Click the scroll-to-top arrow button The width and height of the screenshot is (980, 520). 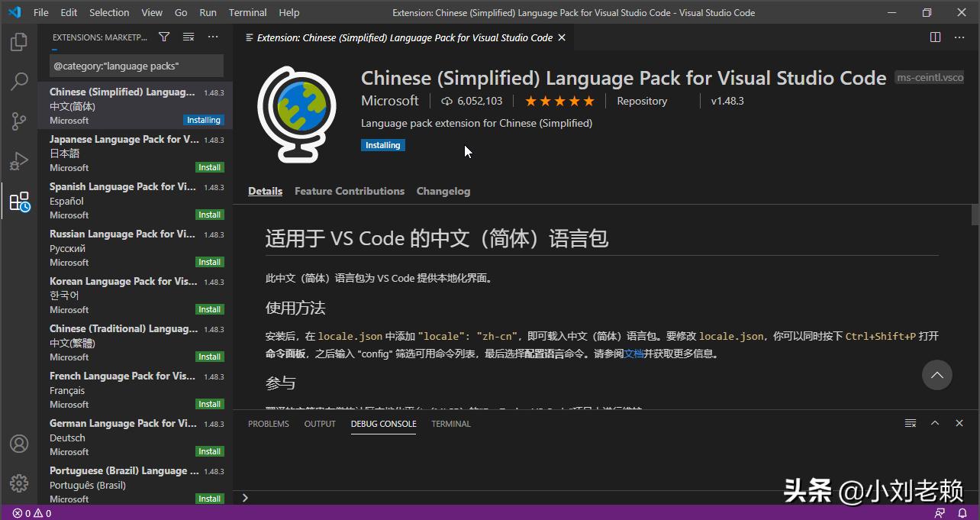point(937,375)
